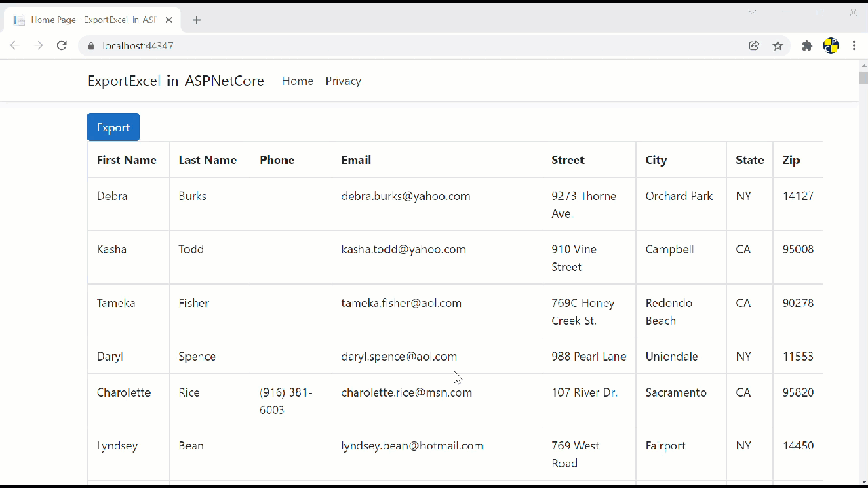The image size is (868, 488).
Task: Open the tab search chevron
Action: pos(752,12)
